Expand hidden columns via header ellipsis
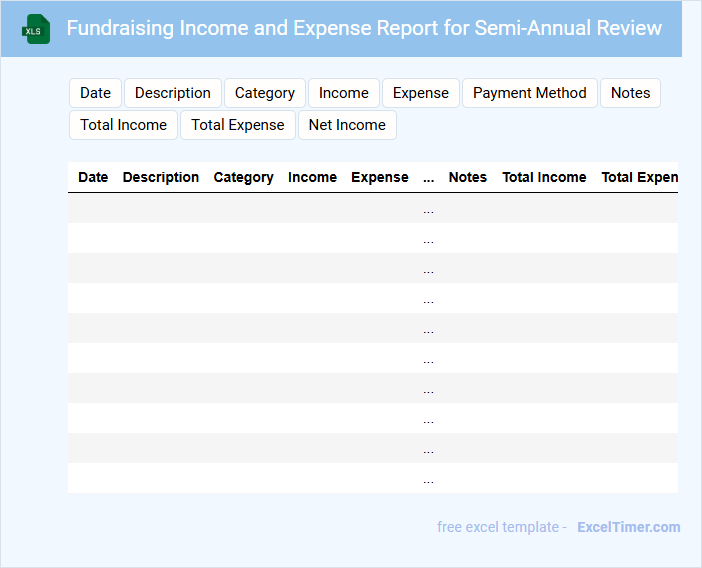The height and width of the screenshot is (568, 702). pos(428,177)
